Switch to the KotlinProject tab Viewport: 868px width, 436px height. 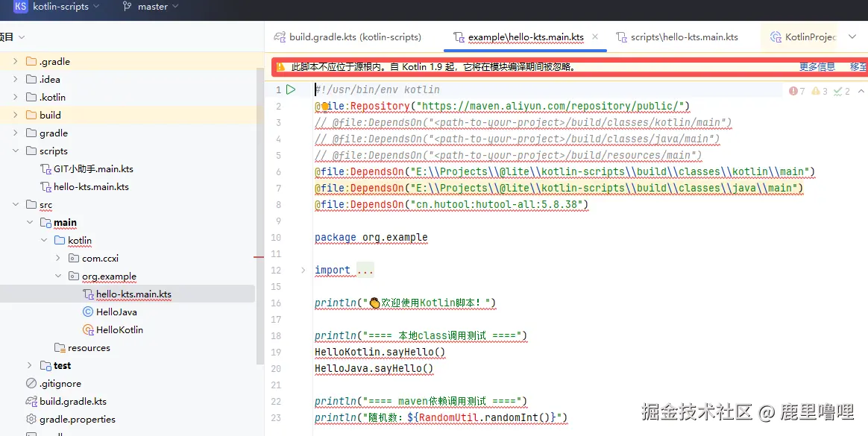click(x=803, y=37)
